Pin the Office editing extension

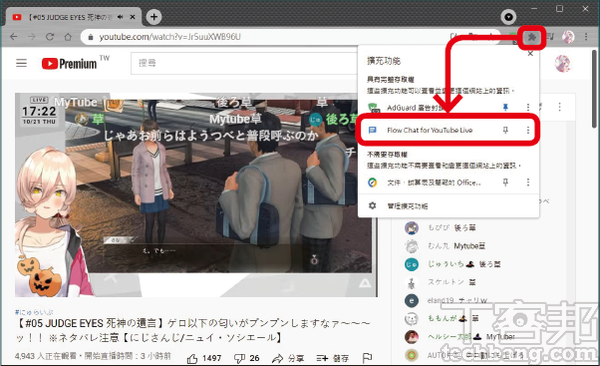click(505, 182)
